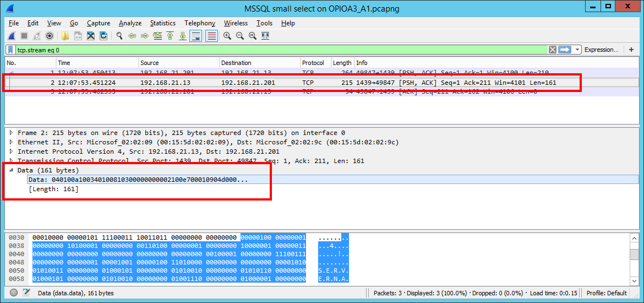Screen dimensions: 644x303
Task: Click the Protocol column header
Action: tap(313, 63)
